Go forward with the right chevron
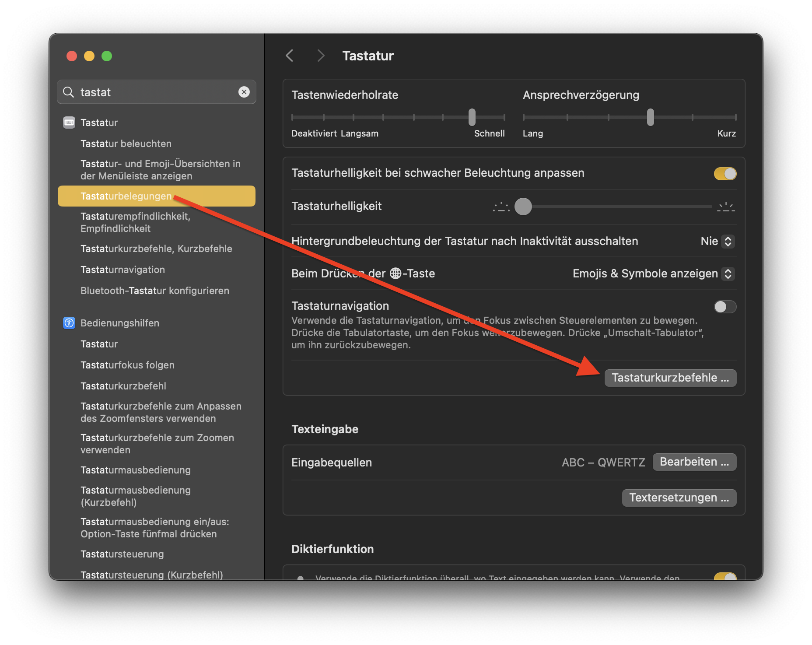812x645 pixels. 321,56
